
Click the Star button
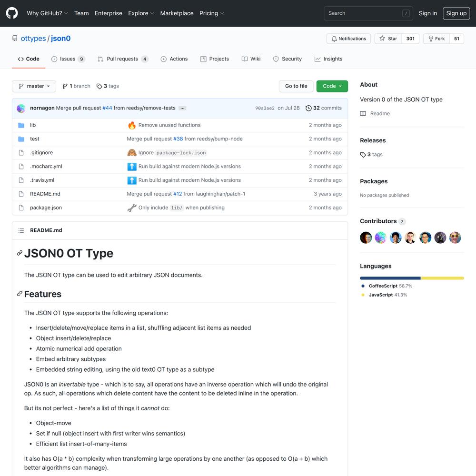pos(388,39)
